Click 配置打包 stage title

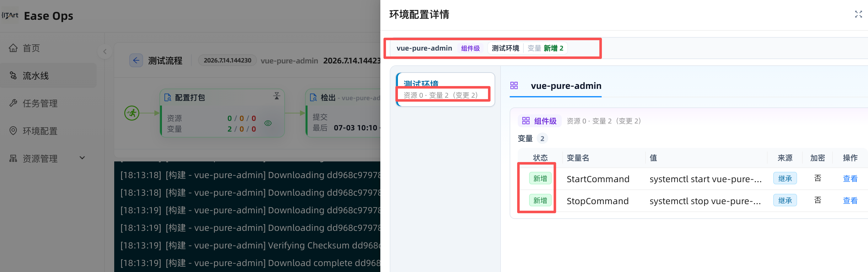[x=190, y=98]
